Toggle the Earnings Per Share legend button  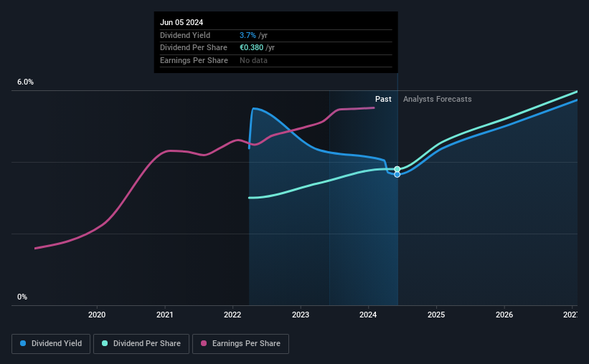pyautogui.click(x=240, y=344)
